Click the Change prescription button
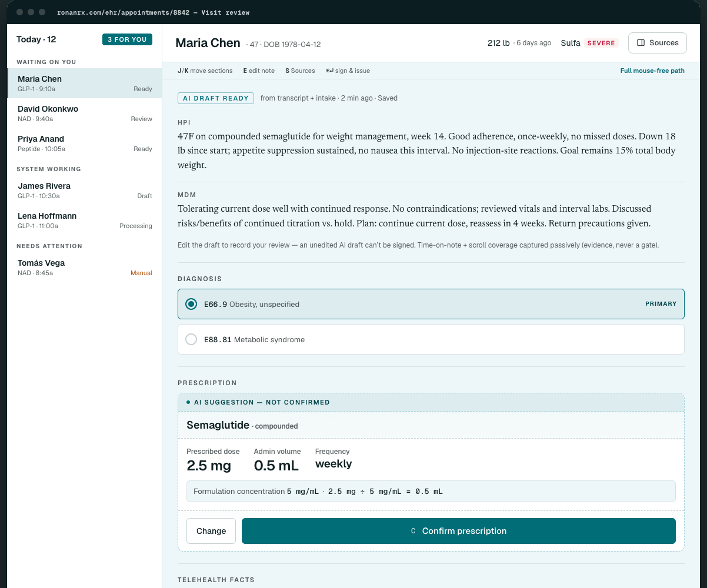This screenshot has height=588, width=707. pos(211,531)
